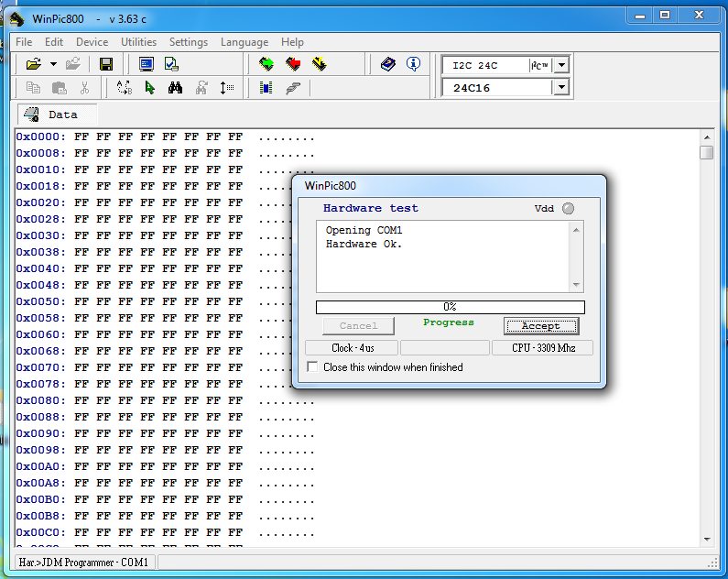Click the grayed copy icon
Image resolution: width=728 pixels, height=579 pixels.
[x=33, y=87]
